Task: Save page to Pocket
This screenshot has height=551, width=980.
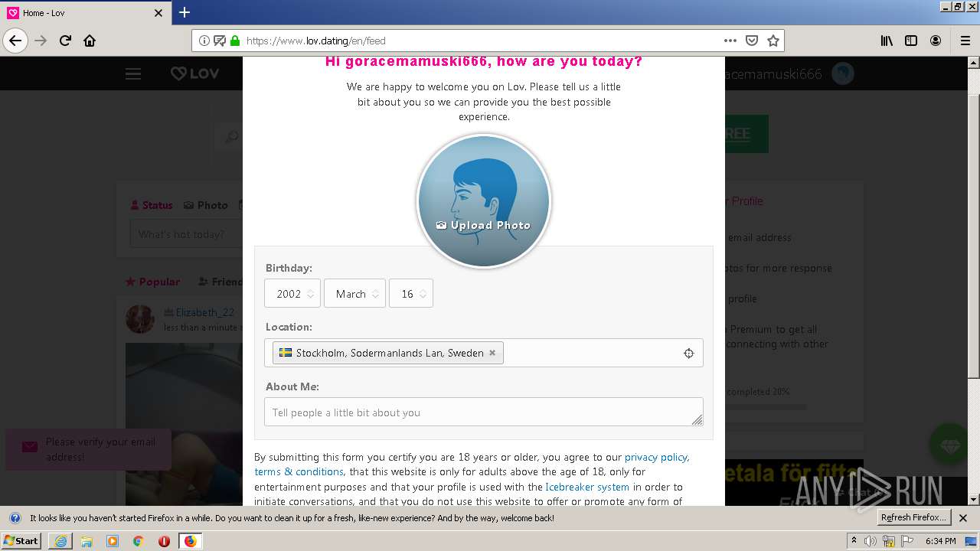Action: [752, 41]
